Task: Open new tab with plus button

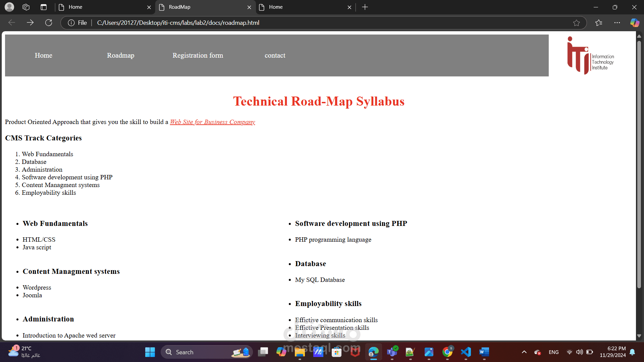Action: click(x=365, y=7)
